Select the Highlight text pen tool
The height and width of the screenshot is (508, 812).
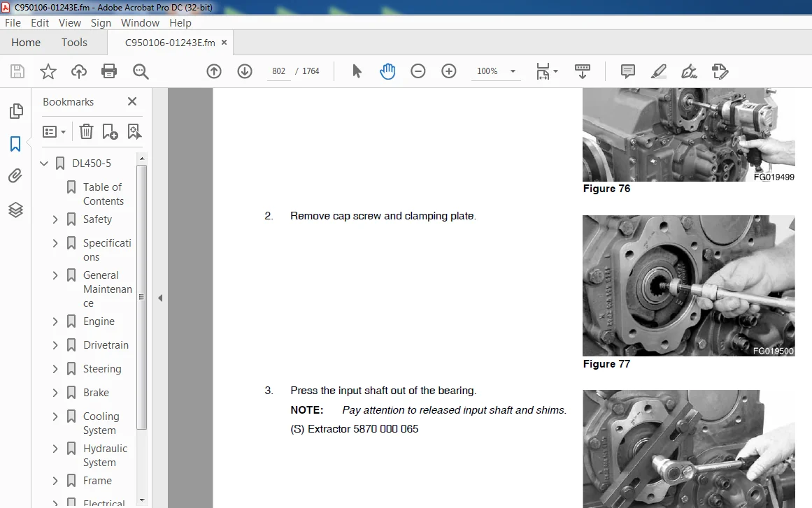coord(658,71)
